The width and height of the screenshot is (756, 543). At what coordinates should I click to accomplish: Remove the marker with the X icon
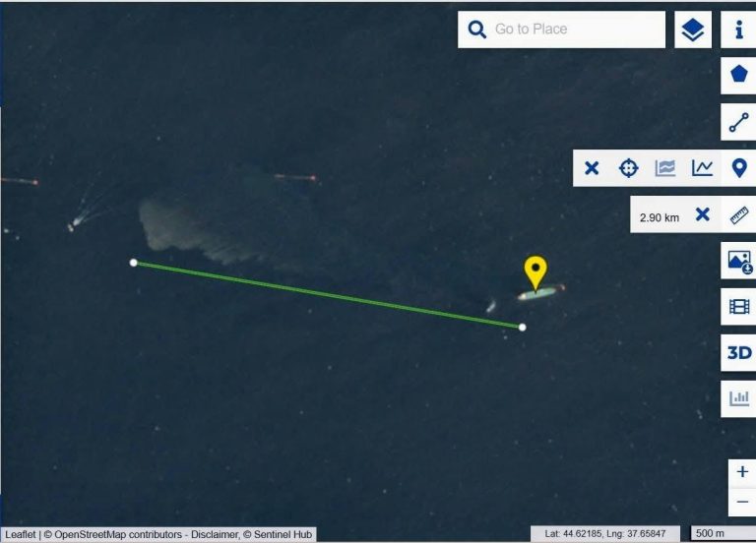(592, 168)
